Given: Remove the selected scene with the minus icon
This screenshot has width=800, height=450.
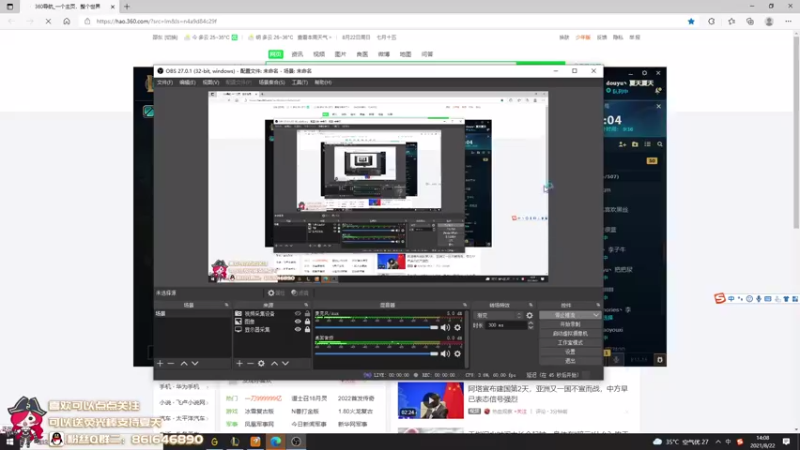Looking at the screenshot, I should (x=171, y=363).
